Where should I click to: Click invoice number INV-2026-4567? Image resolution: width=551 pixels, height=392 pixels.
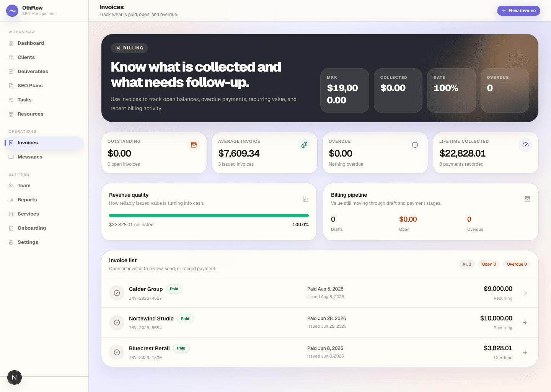pos(145,298)
